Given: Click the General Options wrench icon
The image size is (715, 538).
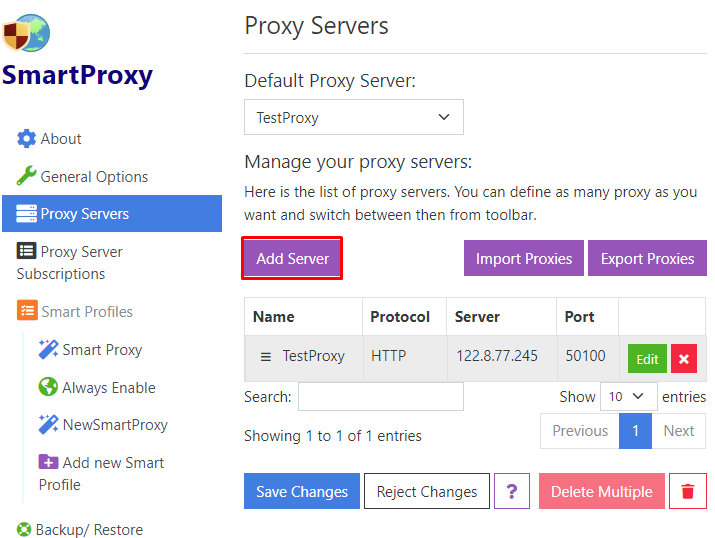Looking at the screenshot, I should click(26, 176).
